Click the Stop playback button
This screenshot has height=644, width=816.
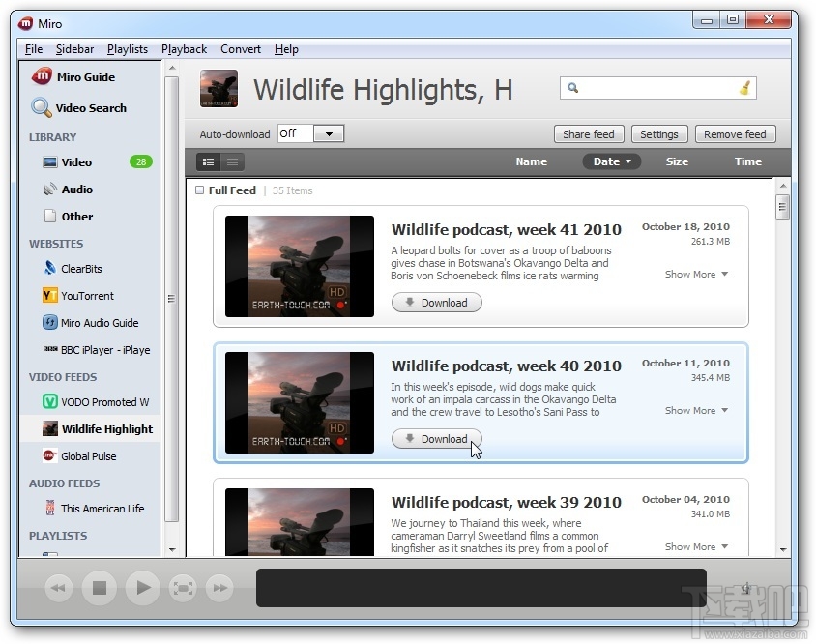point(100,588)
